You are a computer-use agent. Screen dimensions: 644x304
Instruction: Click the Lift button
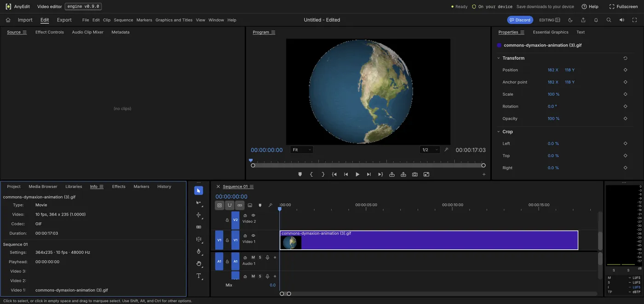click(392, 174)
